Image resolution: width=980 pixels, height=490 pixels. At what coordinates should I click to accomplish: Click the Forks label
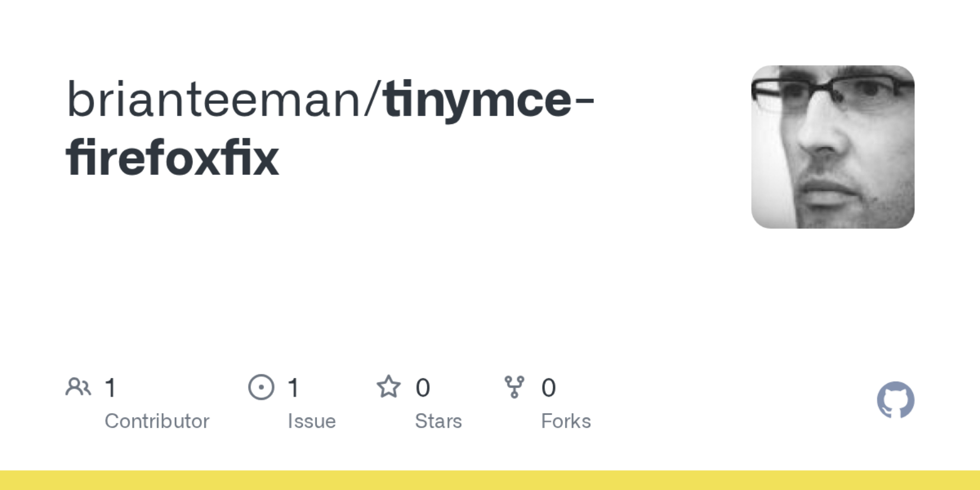566,421
